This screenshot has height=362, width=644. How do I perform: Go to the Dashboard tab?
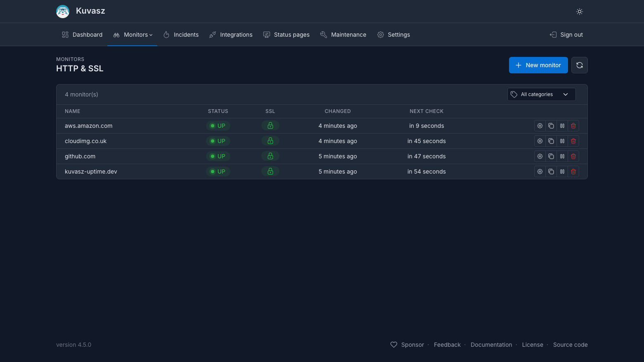tap(82, 35)
